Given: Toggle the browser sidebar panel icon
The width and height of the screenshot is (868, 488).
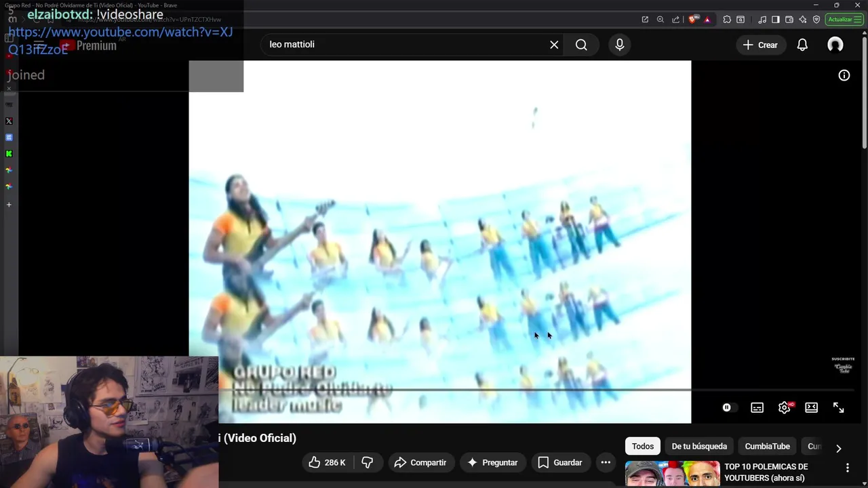Looking at the screenshot, I should tap(776, 20).
